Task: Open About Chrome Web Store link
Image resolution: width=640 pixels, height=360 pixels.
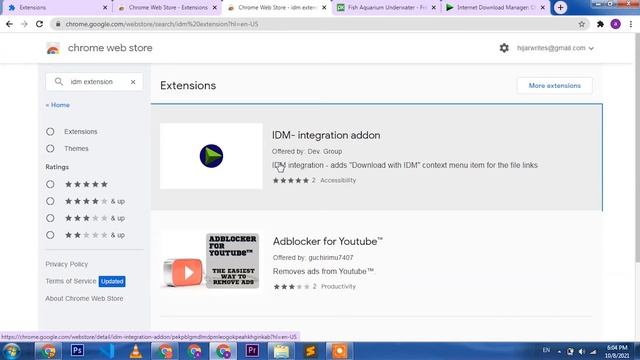Action: [84, 298]
